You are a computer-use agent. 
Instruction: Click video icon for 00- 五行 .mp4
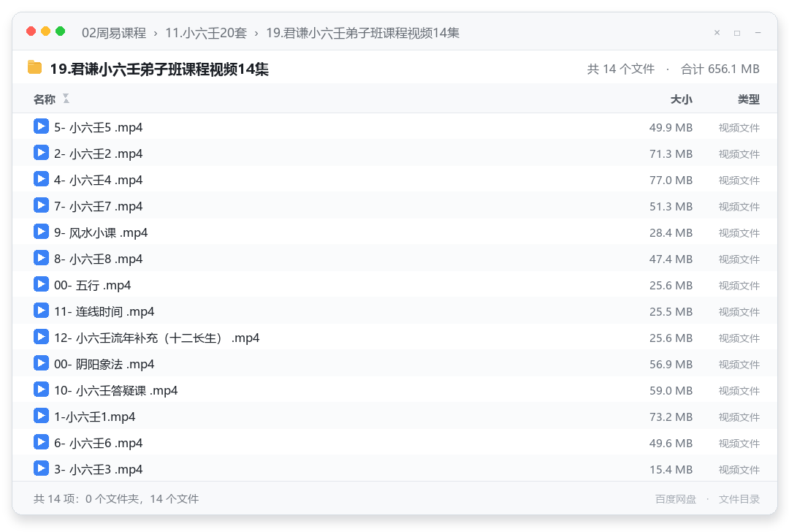(x=41, y=284)
